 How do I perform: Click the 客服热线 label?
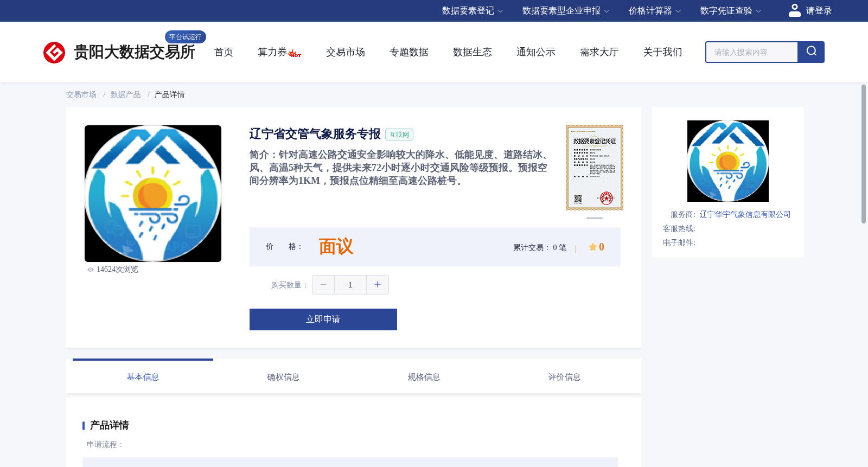coord(679,229)
